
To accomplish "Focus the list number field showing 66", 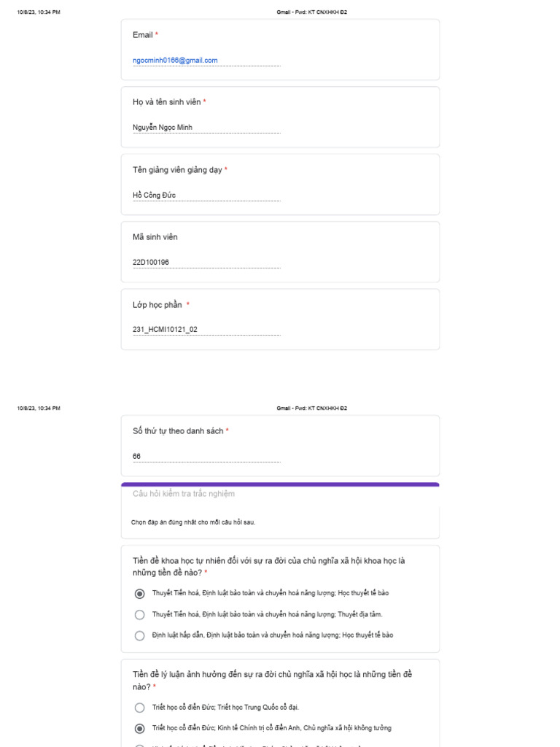I will (206, 457).
